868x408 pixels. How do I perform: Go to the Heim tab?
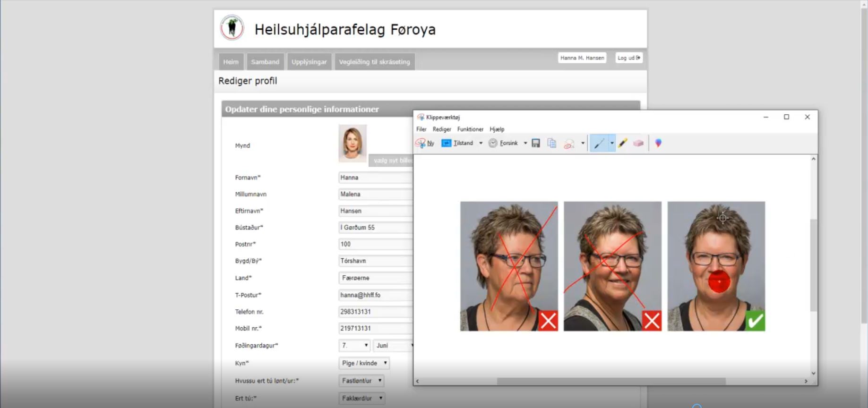[x=231, y=62]
